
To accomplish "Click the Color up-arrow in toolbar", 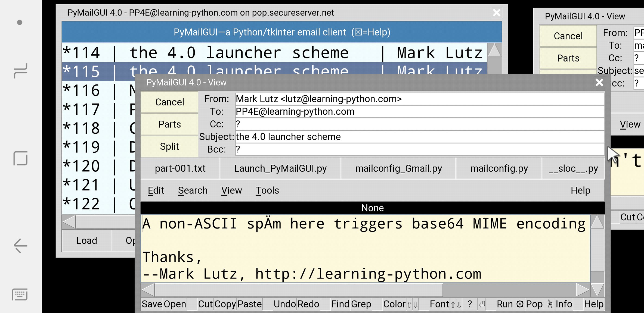I will [x=409, y=305].
